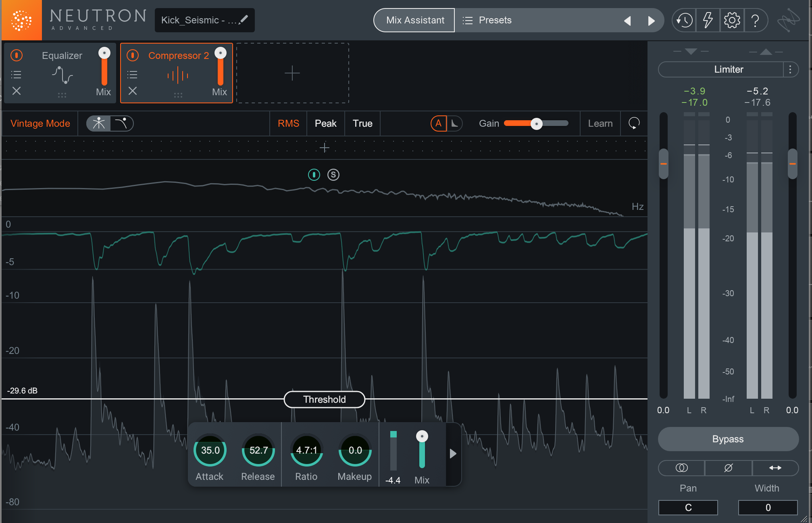This screenshot has width=812, height=523.
Task: Remove the Compressor 2 module with its X
Action: coord(133,91)
